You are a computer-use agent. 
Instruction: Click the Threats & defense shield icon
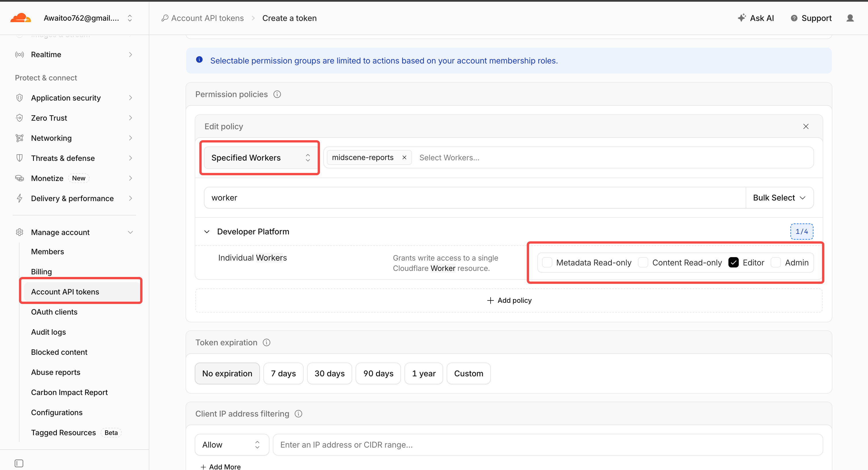click(20, 158)
